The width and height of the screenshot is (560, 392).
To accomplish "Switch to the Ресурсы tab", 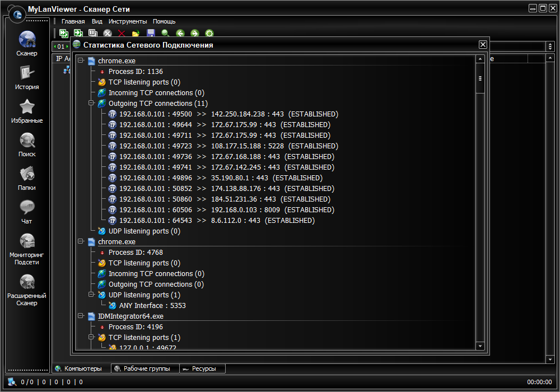I will click(203, 368).
